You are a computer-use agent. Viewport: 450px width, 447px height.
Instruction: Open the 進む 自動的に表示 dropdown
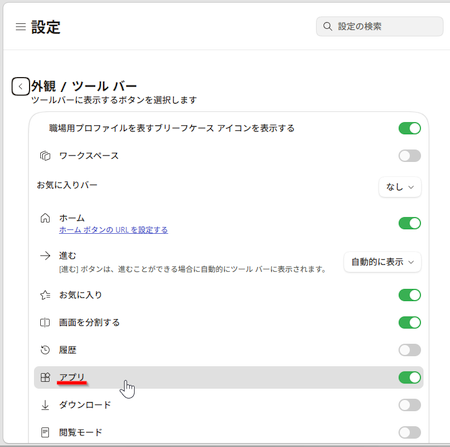pos(382,262)
